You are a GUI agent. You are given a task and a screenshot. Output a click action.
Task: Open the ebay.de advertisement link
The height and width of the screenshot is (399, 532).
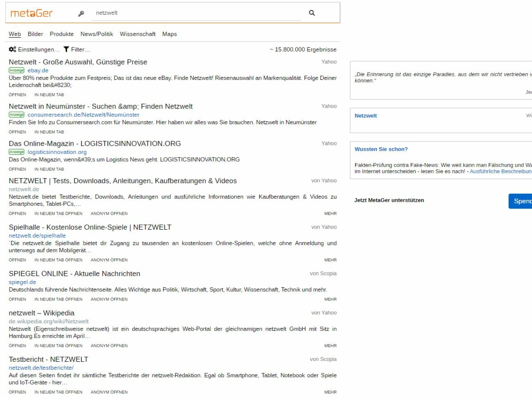click(x=38, y=70)
